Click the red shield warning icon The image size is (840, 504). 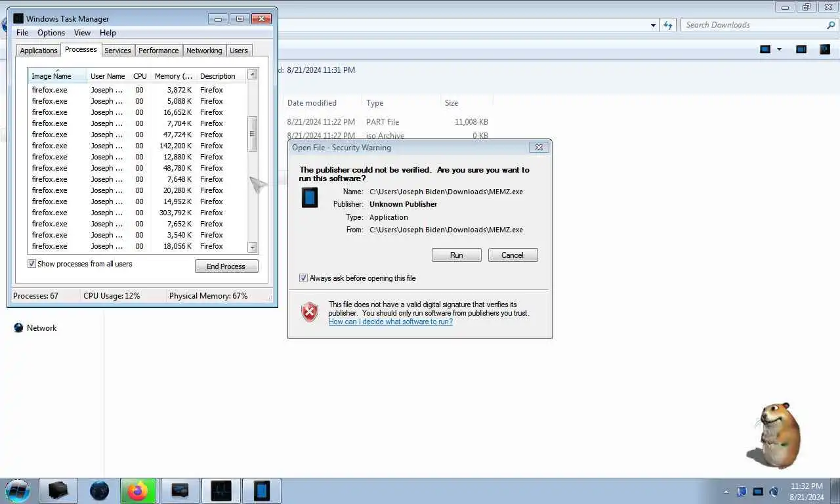310,312
